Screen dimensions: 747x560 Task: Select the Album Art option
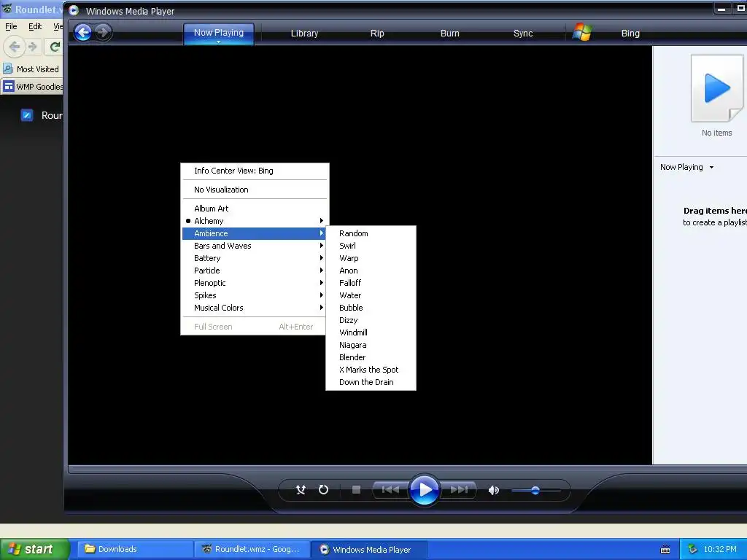point(255,209)
